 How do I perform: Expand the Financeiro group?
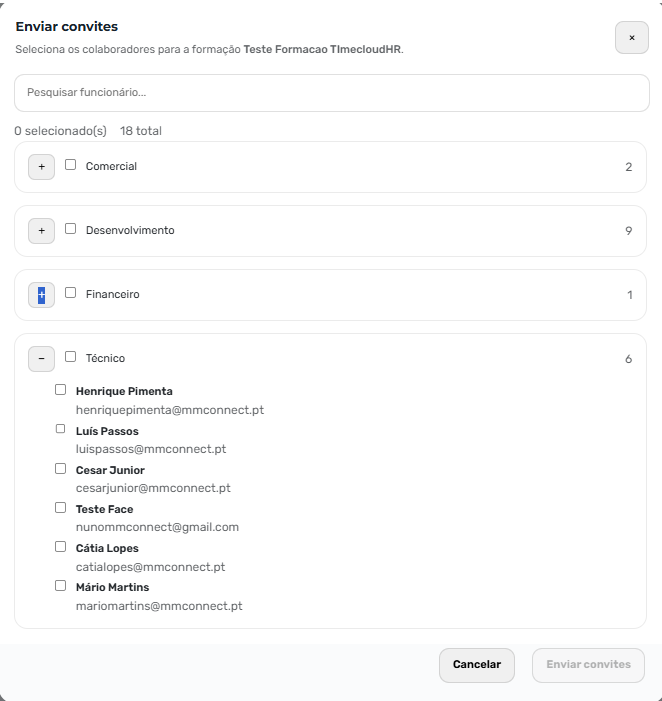pyautogui.click(x=42, y=295)
